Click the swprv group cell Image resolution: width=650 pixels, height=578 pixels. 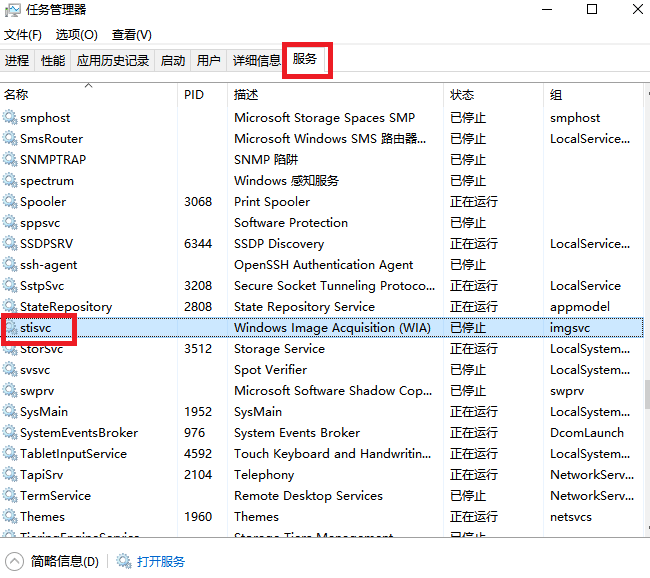click(567, 391)
